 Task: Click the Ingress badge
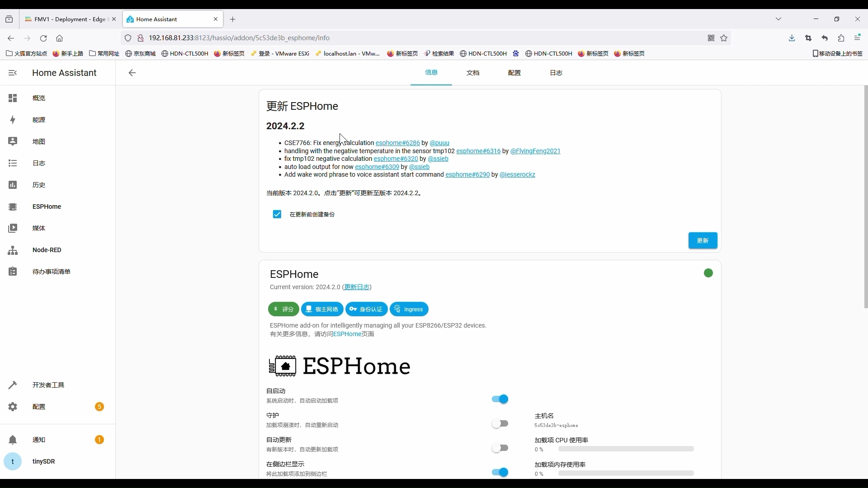tap(409, 309)
